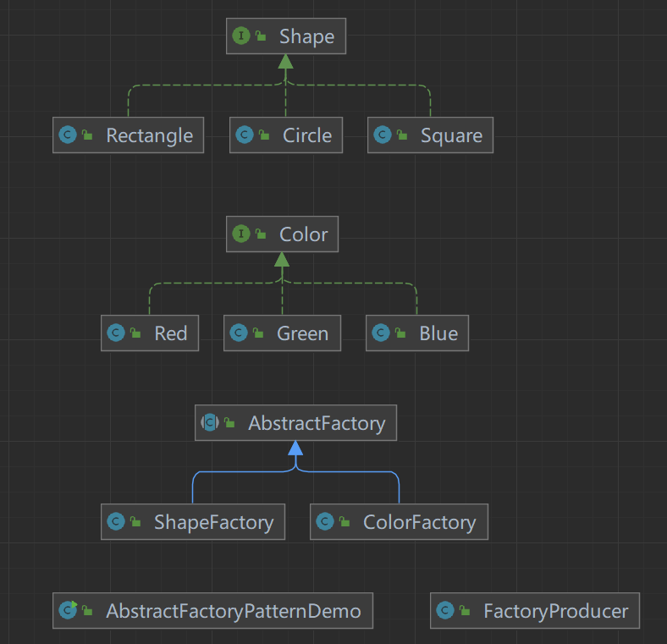Click the abstract class icon on AbstractFactory
Image resolution: width=667 pixels, height=644 pixels.
(x=210, y=423)
